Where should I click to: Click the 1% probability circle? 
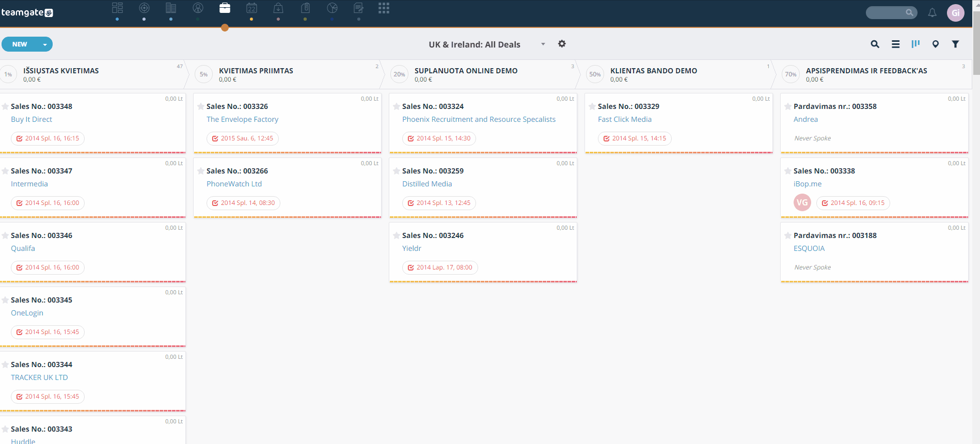pos(8,74)
